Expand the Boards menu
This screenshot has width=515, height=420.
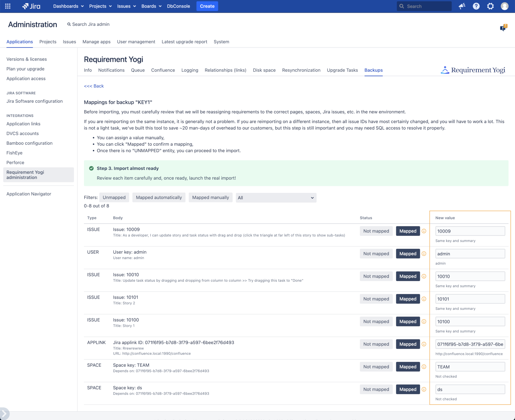pos(151,6)
